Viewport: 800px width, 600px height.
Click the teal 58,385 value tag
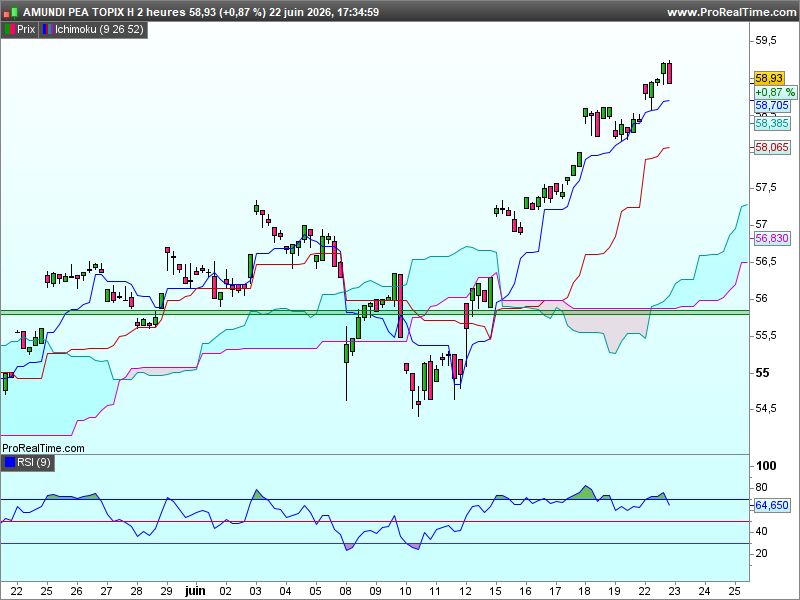(x=772, y=123)
